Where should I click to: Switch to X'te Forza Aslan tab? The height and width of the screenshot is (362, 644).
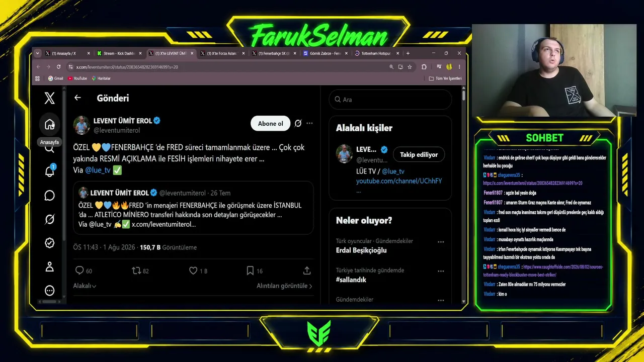coord(222,53)
